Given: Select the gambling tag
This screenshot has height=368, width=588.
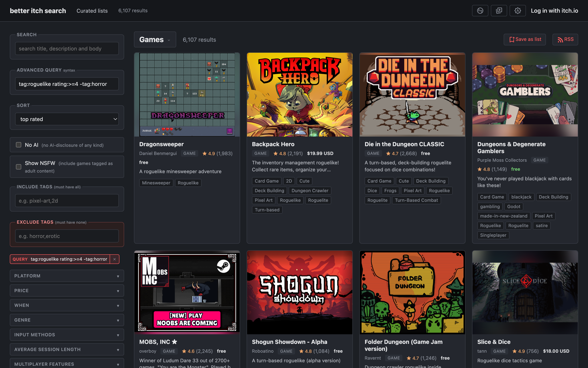Looking at the screenshot, I should (490, 206).
